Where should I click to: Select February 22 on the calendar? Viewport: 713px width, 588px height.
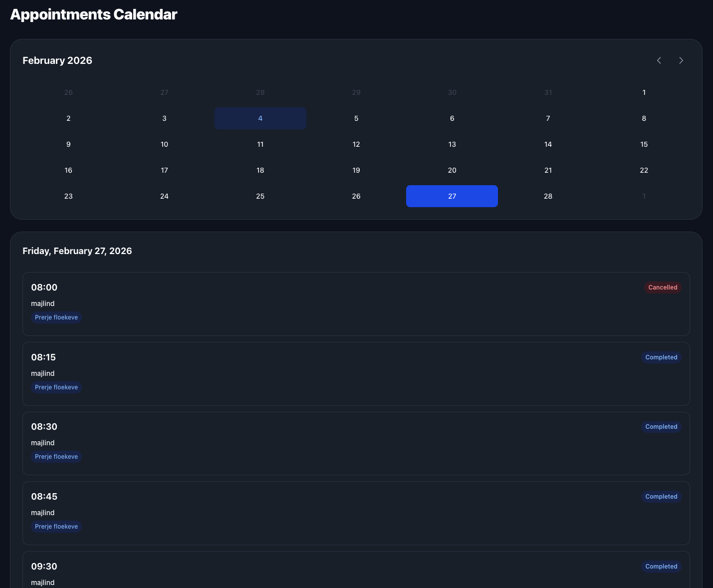click(x=644, y=170)
